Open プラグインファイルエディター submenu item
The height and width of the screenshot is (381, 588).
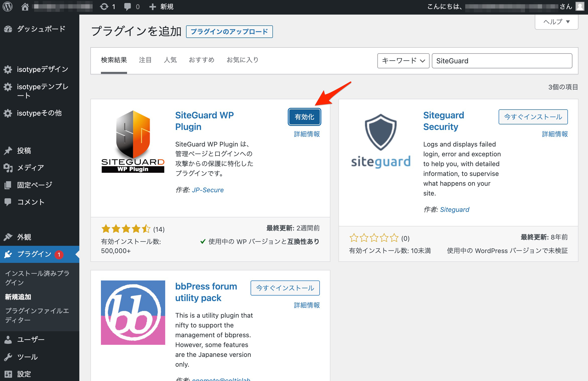(37, 315)
